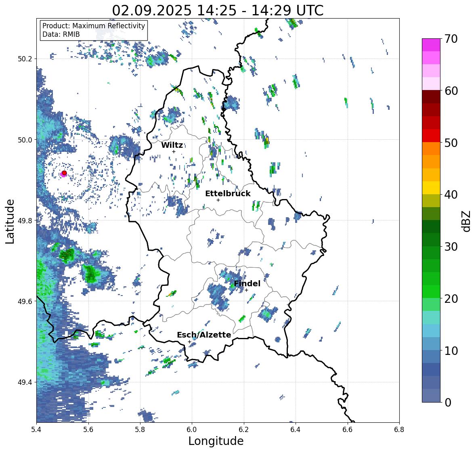Click the Longitude axis label
Screen dimensions: 476x451
[216, 441]
